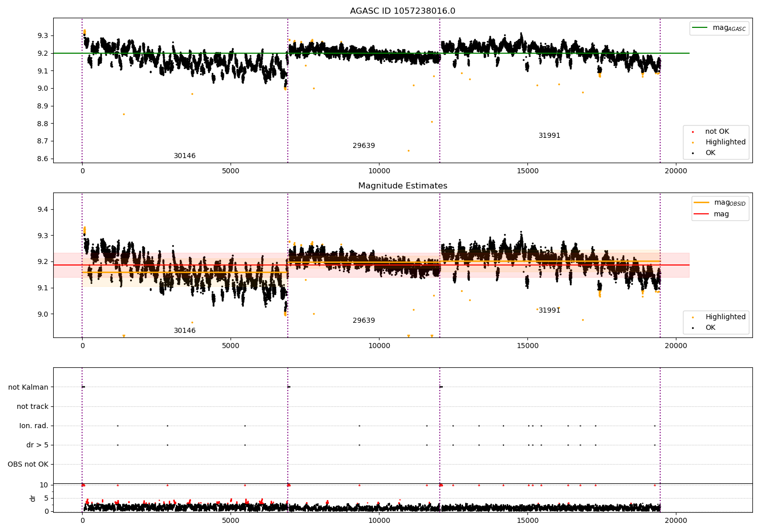Click the 'not track' row label
760x532 pixels.
click(x=32, y=406)
